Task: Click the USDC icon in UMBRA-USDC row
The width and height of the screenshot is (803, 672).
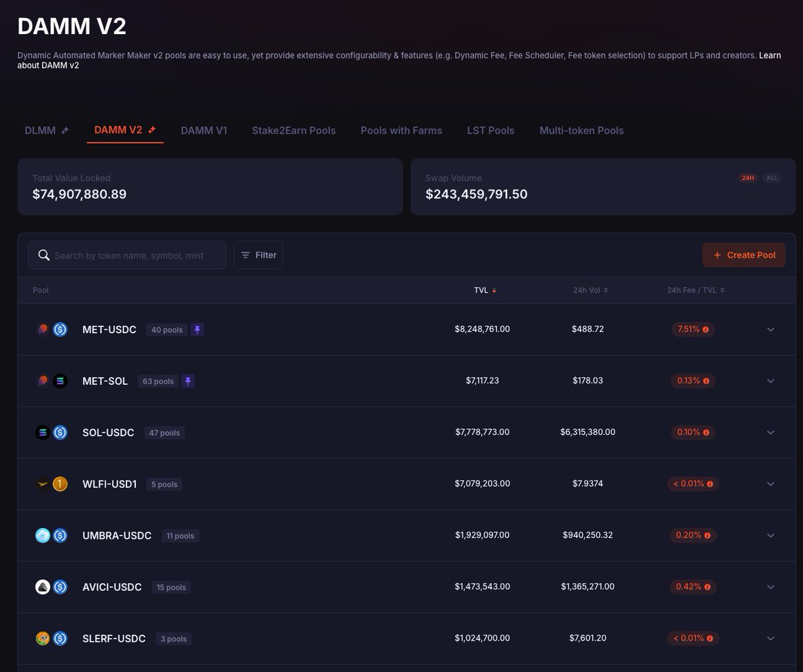Action: click(60, 535)
